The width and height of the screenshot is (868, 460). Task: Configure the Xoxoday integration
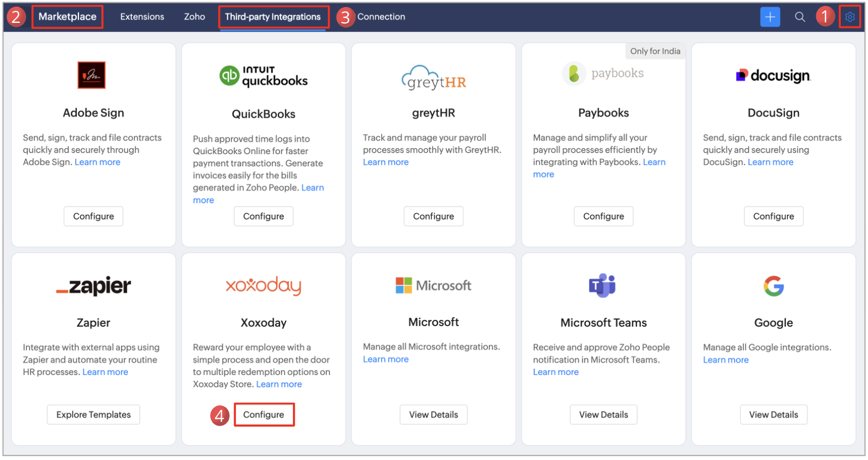pyautogui.click(x=264, y=415)
